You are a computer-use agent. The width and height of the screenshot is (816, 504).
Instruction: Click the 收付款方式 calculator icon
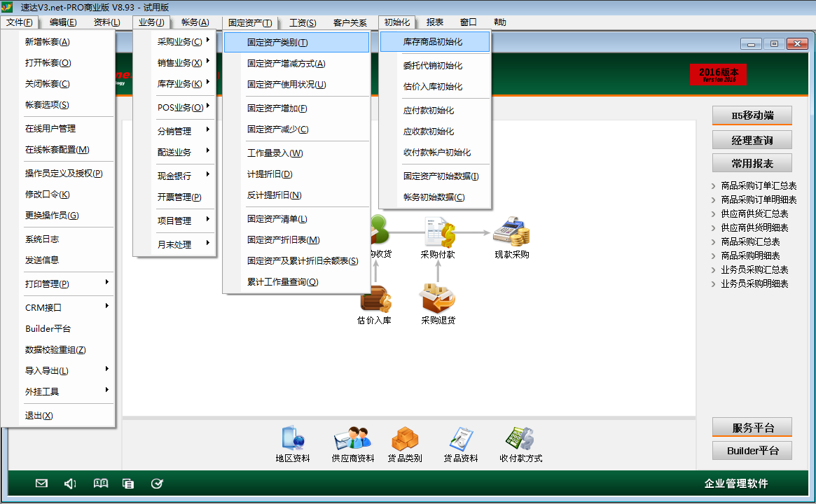(520, 438)
